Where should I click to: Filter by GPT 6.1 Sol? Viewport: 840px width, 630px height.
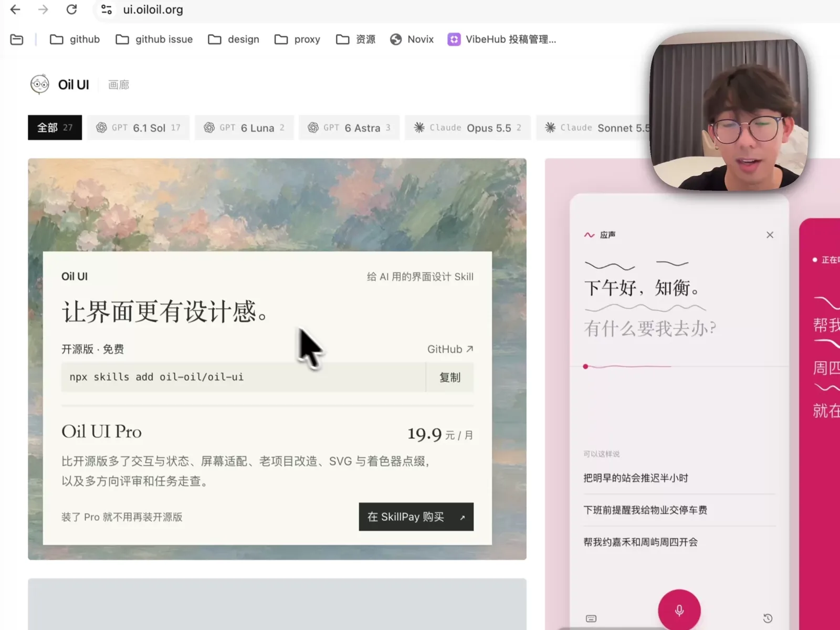(138, 128)
